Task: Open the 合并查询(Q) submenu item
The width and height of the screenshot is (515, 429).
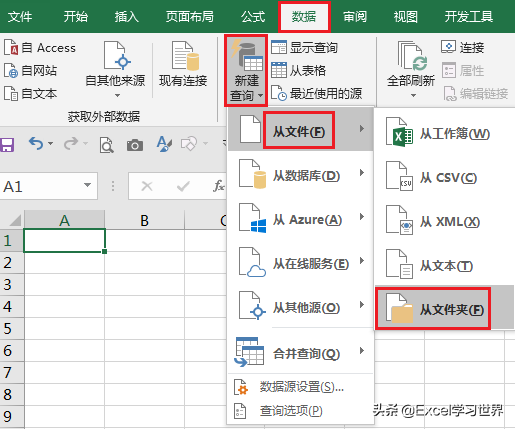Action: point(300,352)
